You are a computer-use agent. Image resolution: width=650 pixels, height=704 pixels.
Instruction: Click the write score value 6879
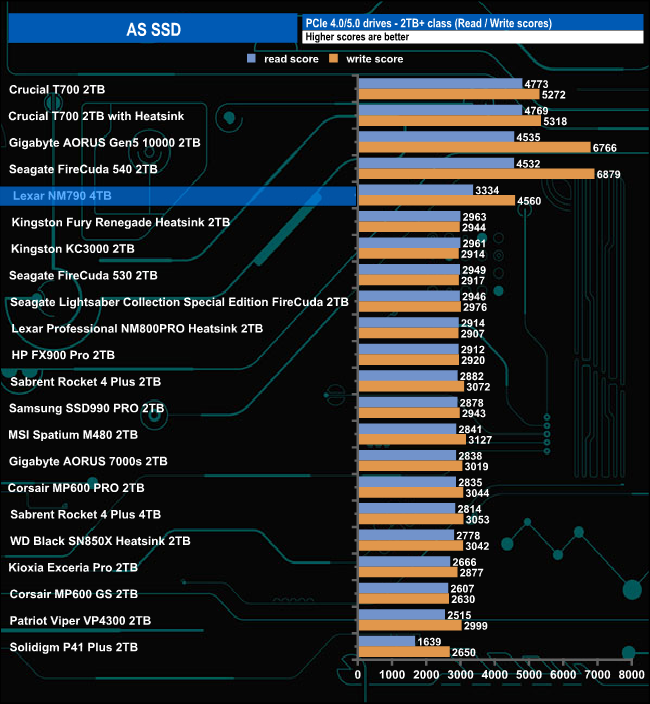click(x=608, y=174)
